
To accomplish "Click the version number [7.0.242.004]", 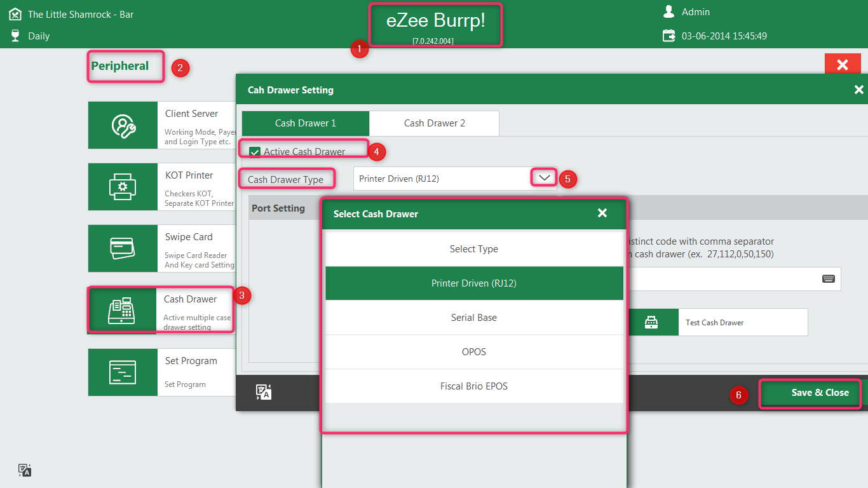I will (x=433, y=41).
